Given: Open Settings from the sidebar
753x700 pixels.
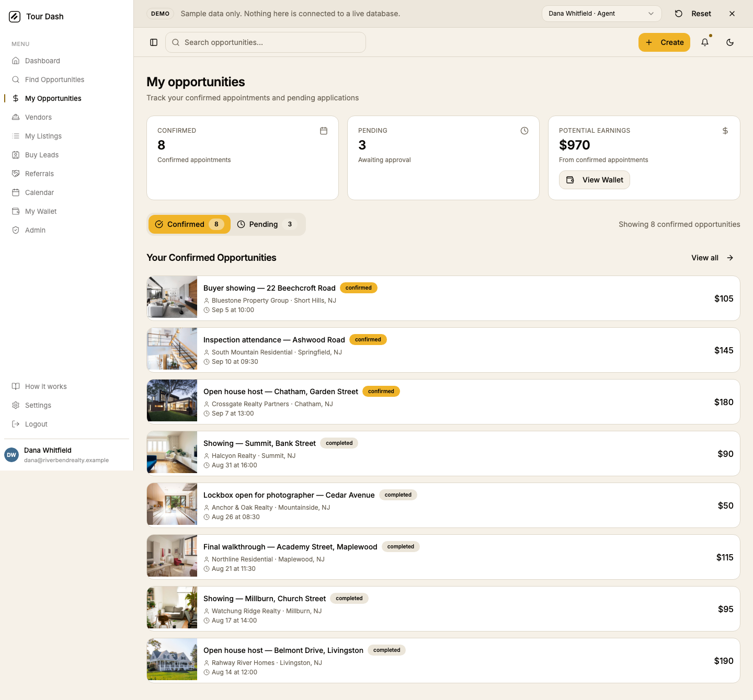Looking at the screenshot, I should [x=66, y=405].
